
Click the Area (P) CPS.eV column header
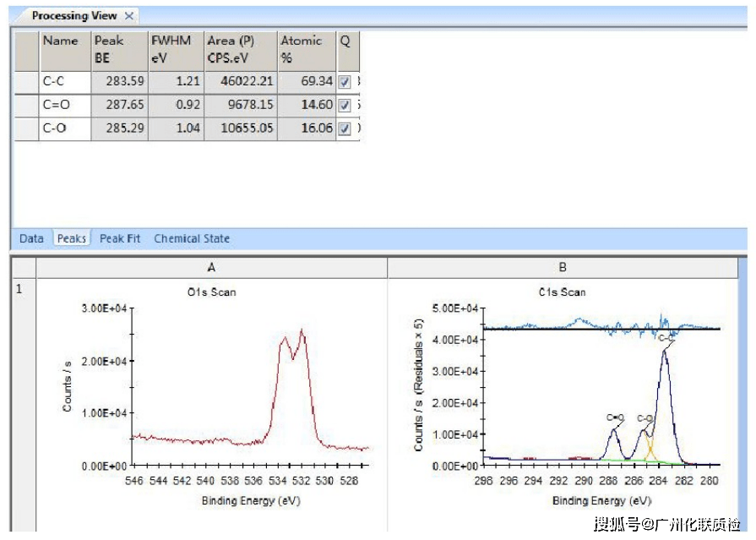[x=241, y=51]
